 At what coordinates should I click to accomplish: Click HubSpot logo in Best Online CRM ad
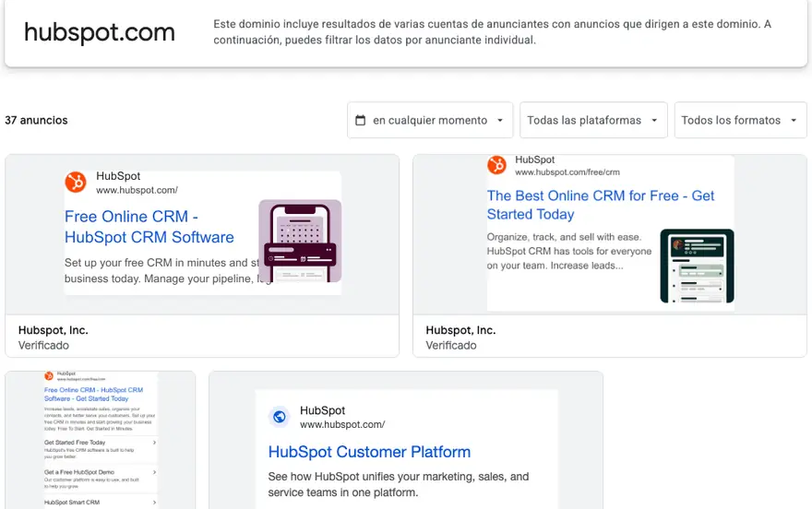point(497,165)
